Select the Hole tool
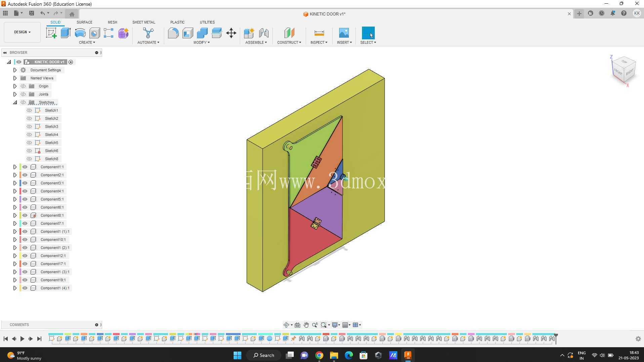This screenshot has width=644, height=362. coord(94,33)
